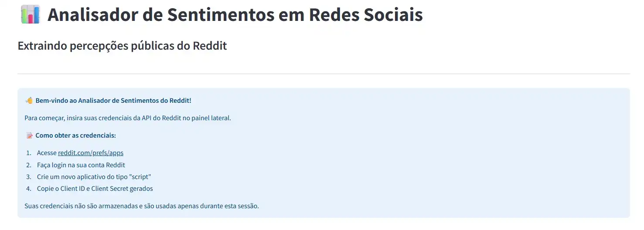Select the Copie o Client ID step
644x230 pixels.
pyautogui.click(x=95, y=189)
